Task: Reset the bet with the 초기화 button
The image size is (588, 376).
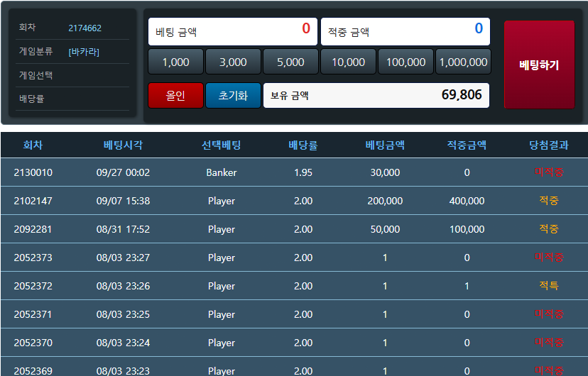Action: click(x=233, y=96)
